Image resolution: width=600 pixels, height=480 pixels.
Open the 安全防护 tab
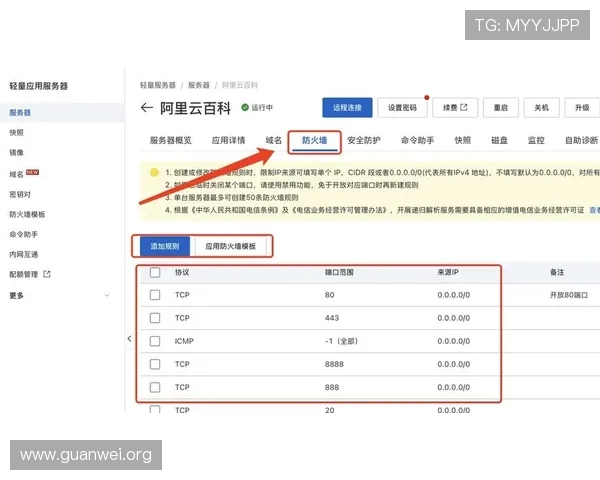coord(364,140)
